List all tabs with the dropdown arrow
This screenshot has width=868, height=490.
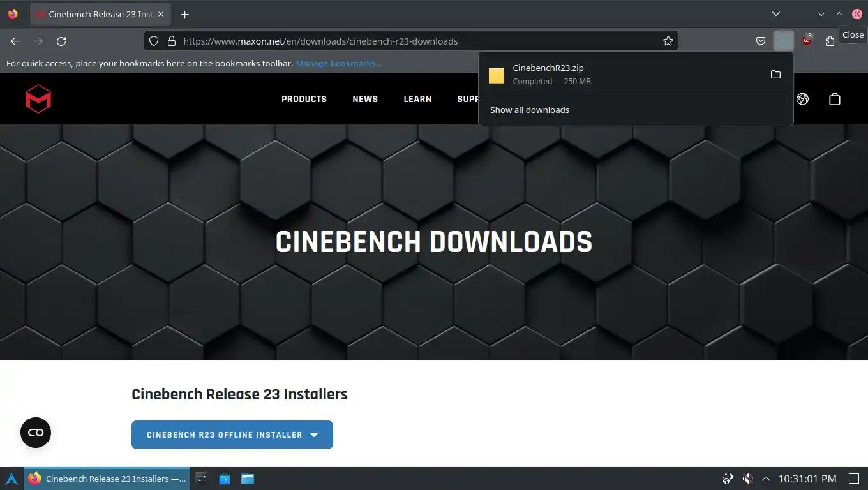[x=776, y=14]
